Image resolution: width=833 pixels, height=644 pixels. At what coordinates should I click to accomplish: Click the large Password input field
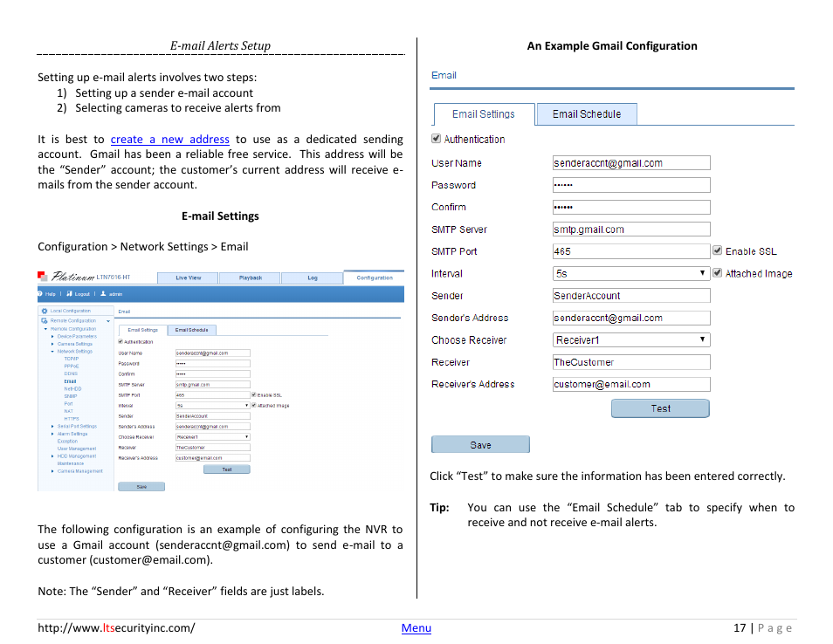click(x=631, y=185)
